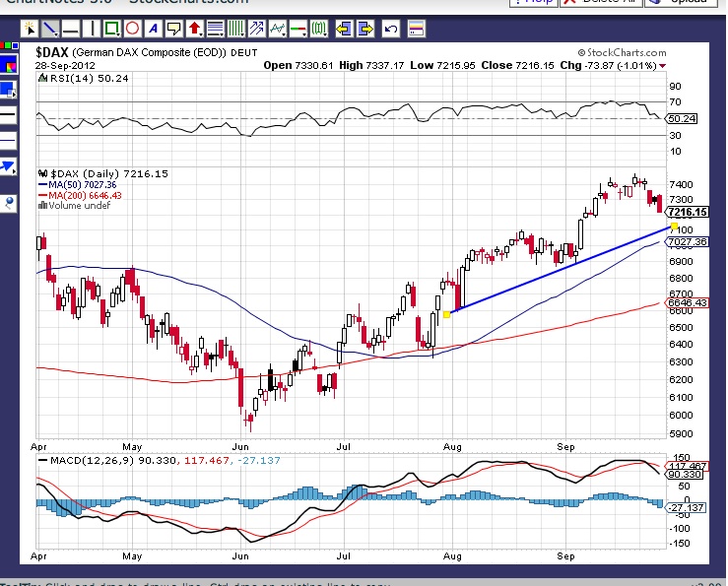Click the StockCharts.com copyright text

click(622, 52)
